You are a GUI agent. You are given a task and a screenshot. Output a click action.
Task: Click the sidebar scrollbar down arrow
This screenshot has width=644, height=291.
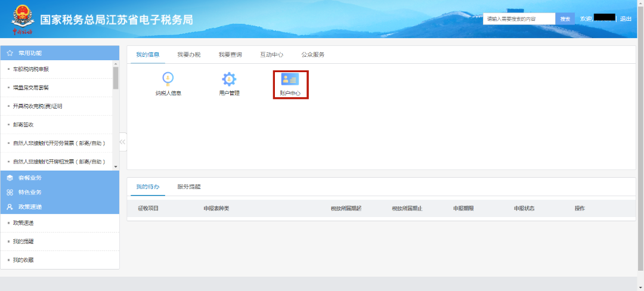pos(116,166)
